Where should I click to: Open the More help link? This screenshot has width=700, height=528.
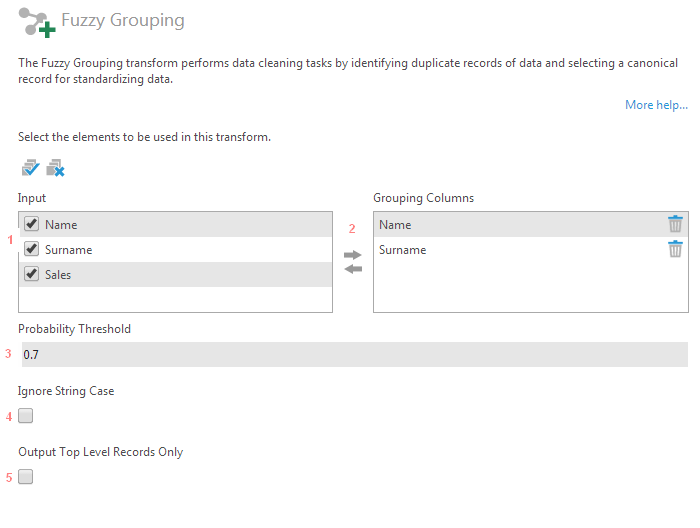click(656, 105)
